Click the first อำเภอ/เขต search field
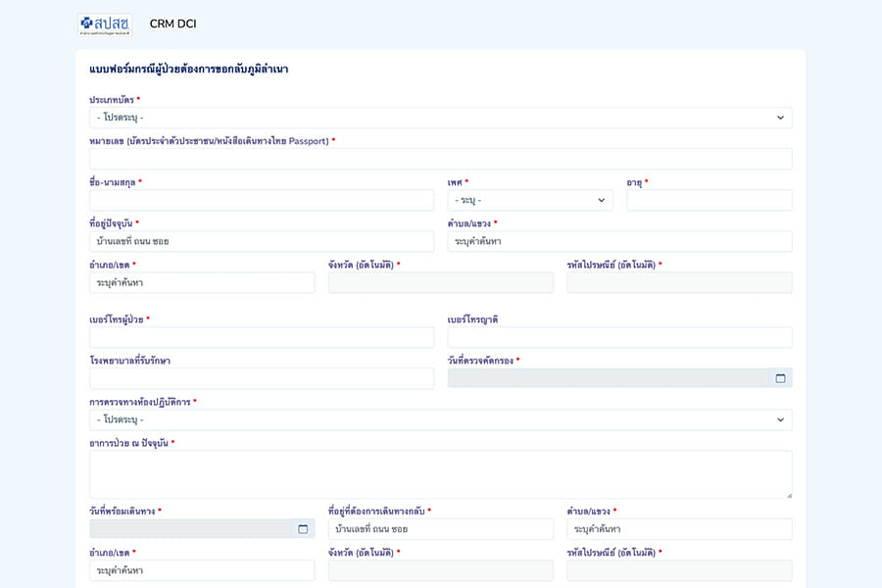The width and height of the screenshot is (882, 588). click(201, 282)
